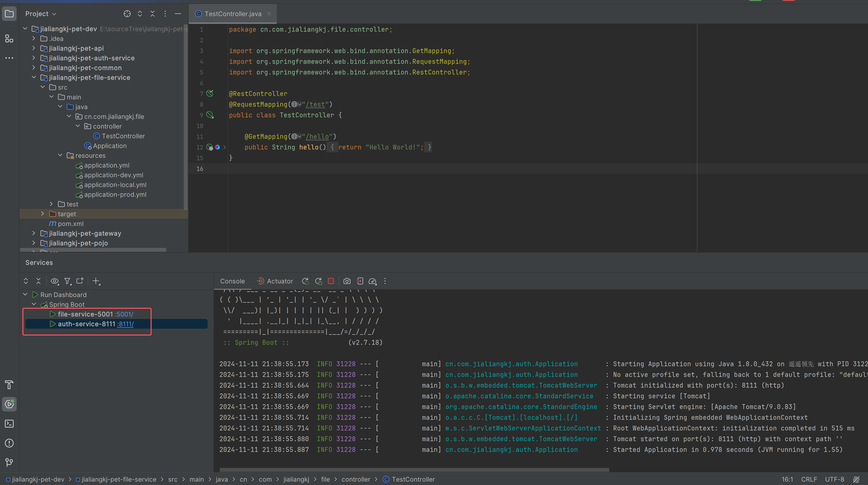868x485 pixels.
Task: Take a thread dump camera icon
Action: (x=347, y=281)
